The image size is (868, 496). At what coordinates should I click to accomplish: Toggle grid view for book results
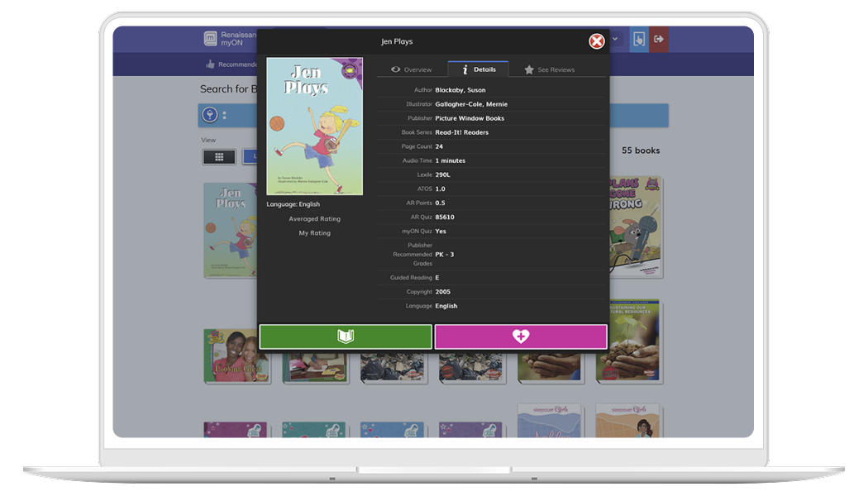click(x=219, y=156)
